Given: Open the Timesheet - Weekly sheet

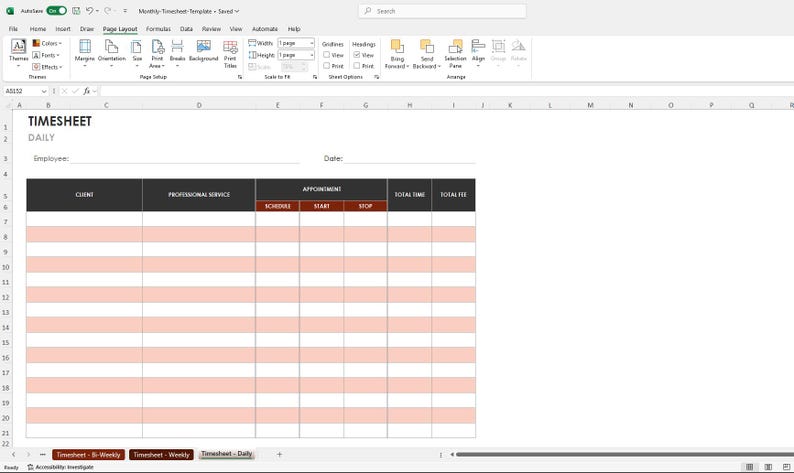Looking at the screenshot, I should click(x=162, y=455).
